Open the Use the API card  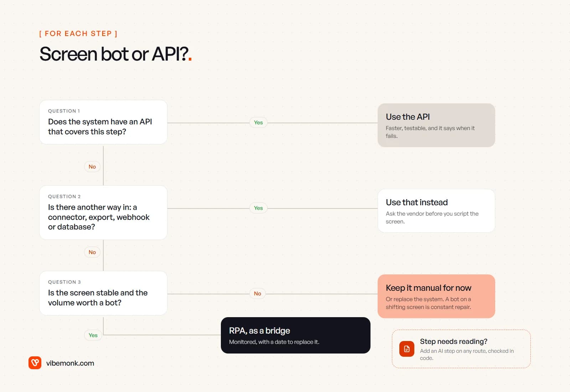pyautogui.click(x=436, y=125)
